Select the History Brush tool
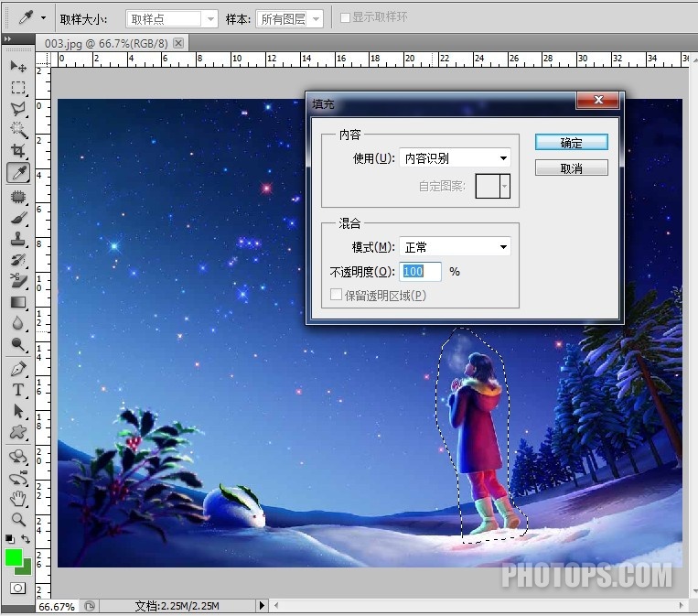The width and height of the screenshot is (698, 616). [x=18, y=260]
